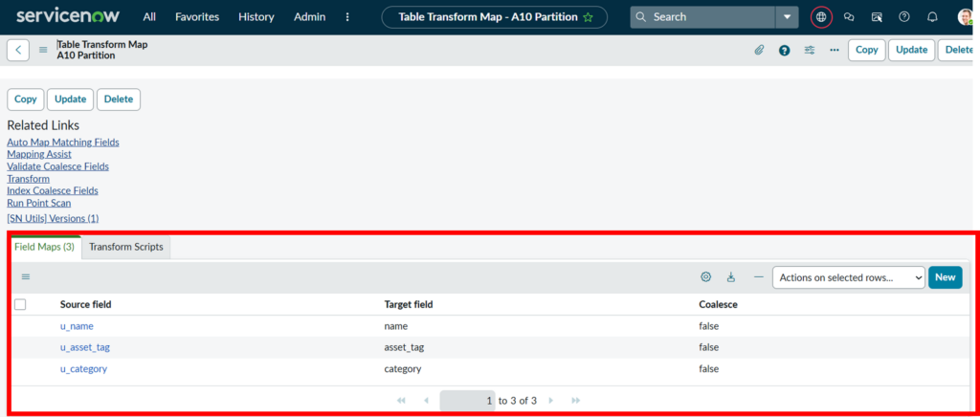Open the form personalization sliders icon

point(810,51)
